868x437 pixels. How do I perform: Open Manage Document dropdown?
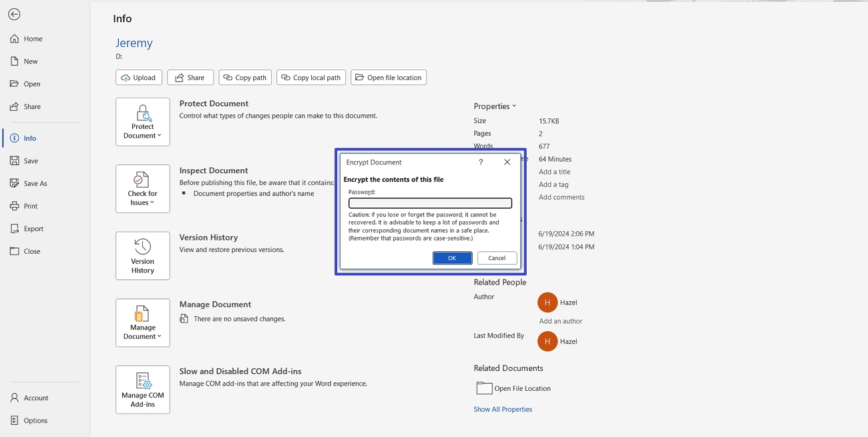(143, 323)
